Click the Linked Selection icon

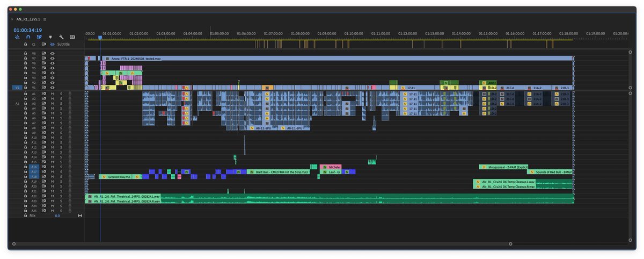pyautogui.click(x=39, y=37)
